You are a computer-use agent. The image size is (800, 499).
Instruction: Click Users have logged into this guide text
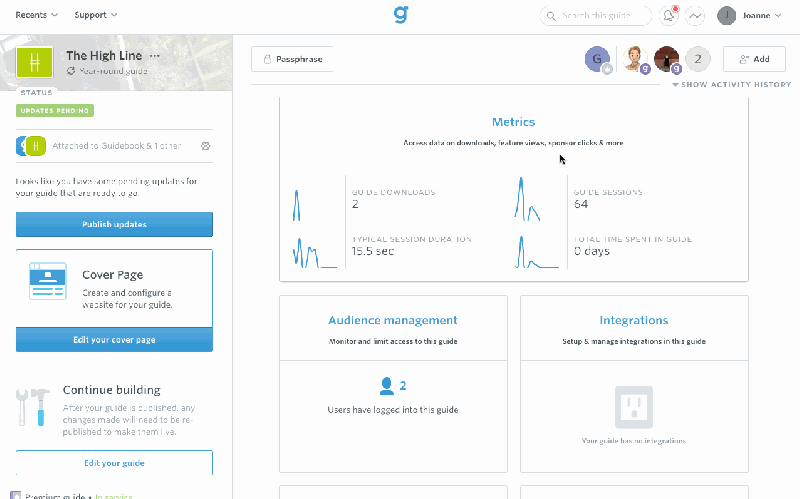point(393,410)
